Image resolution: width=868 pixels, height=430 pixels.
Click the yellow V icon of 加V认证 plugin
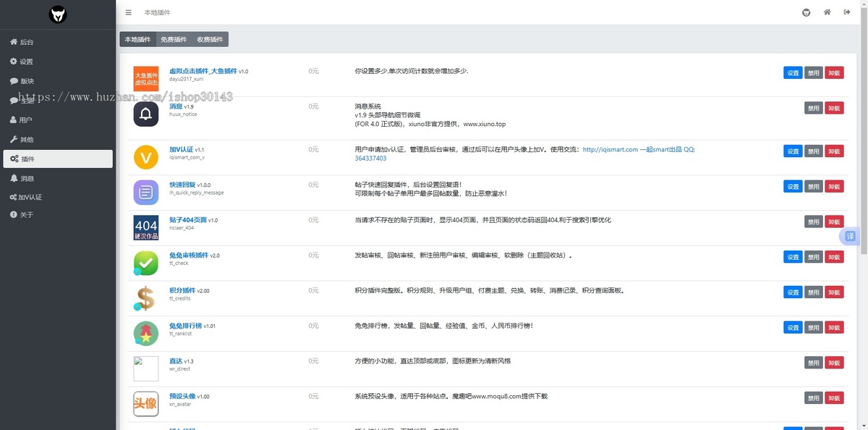(145, 157)
